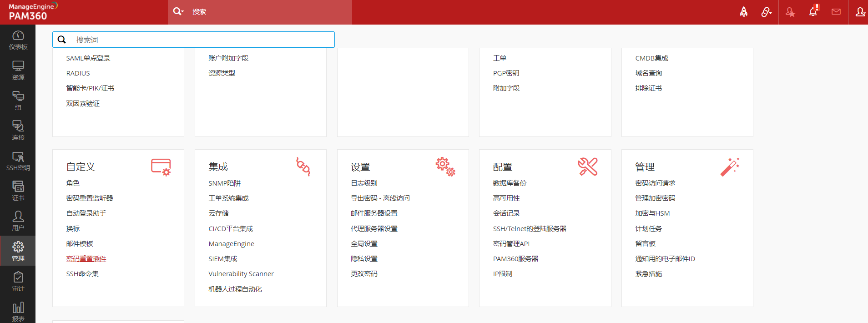
Task: Click the 自定义 card window-gear icon
Action: [161, 167]
